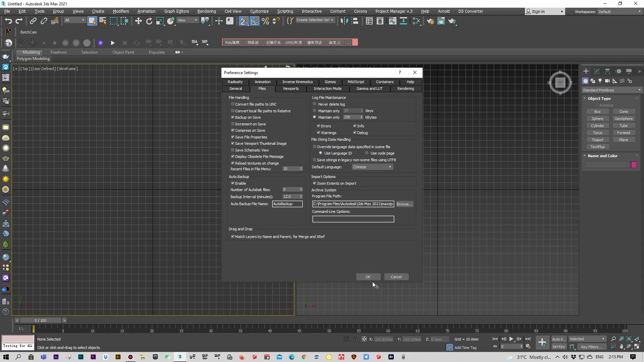This screenshot has height=362, width=644.
Task: Click the object color swatch
Action: 634,165
